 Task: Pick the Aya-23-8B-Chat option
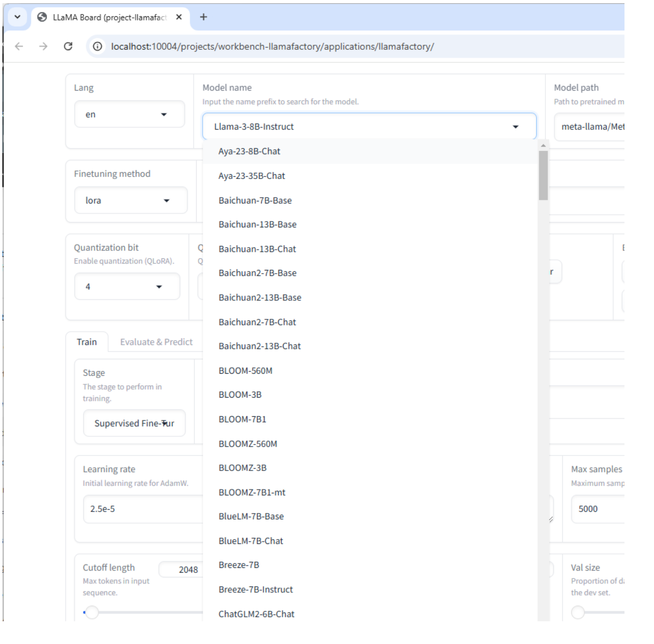click(x=249, y=152)
